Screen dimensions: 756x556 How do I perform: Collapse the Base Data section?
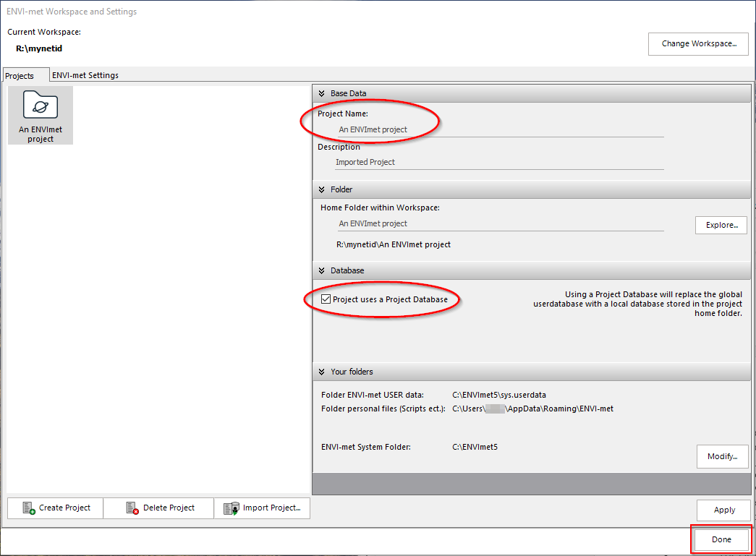point(321,93)
